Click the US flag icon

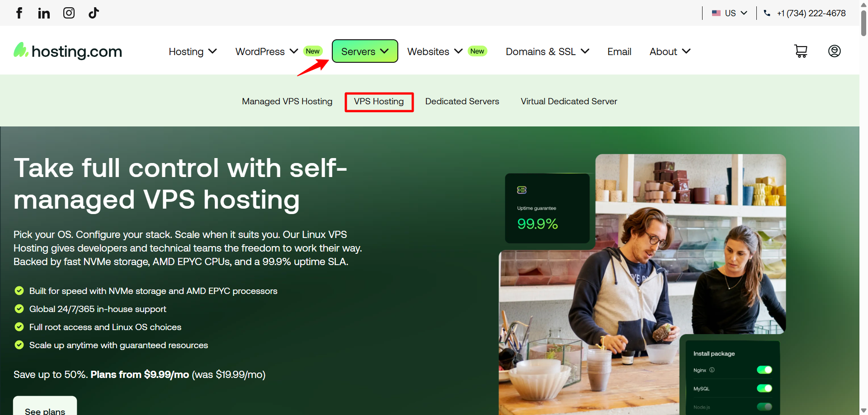point(716,13)
